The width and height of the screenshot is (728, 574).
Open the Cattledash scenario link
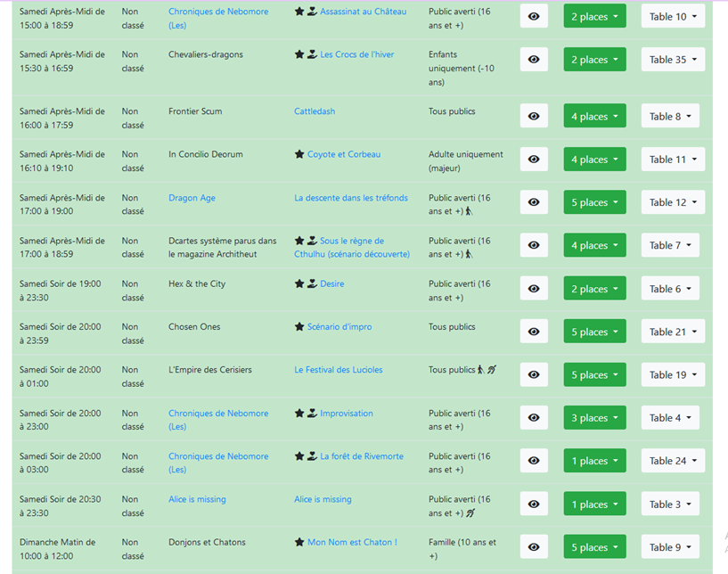315,111
